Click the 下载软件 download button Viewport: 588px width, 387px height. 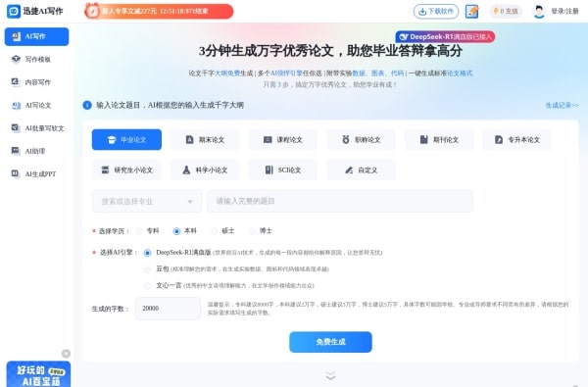(x=436, y=11)
